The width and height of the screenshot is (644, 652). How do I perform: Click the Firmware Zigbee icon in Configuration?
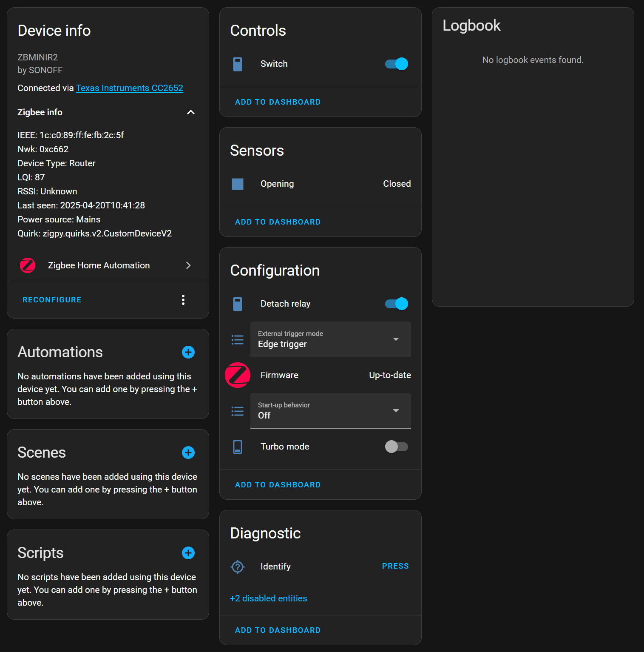pos(238,375)
